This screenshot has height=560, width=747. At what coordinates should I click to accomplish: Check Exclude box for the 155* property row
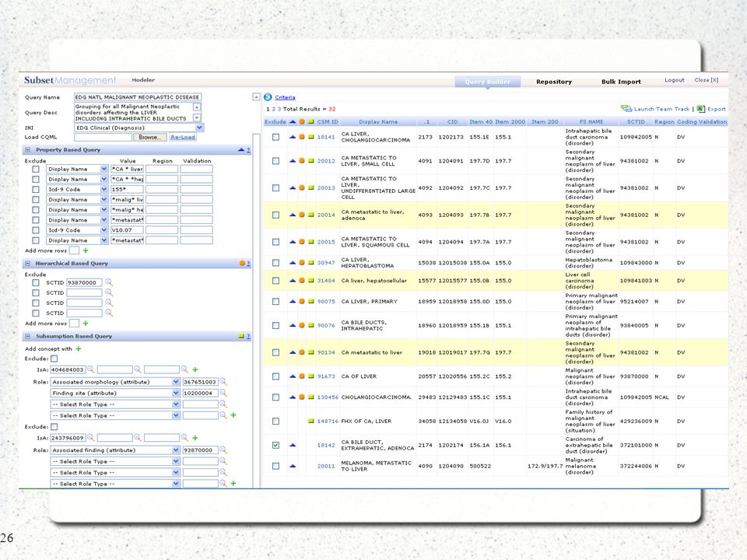pos(36,190)
